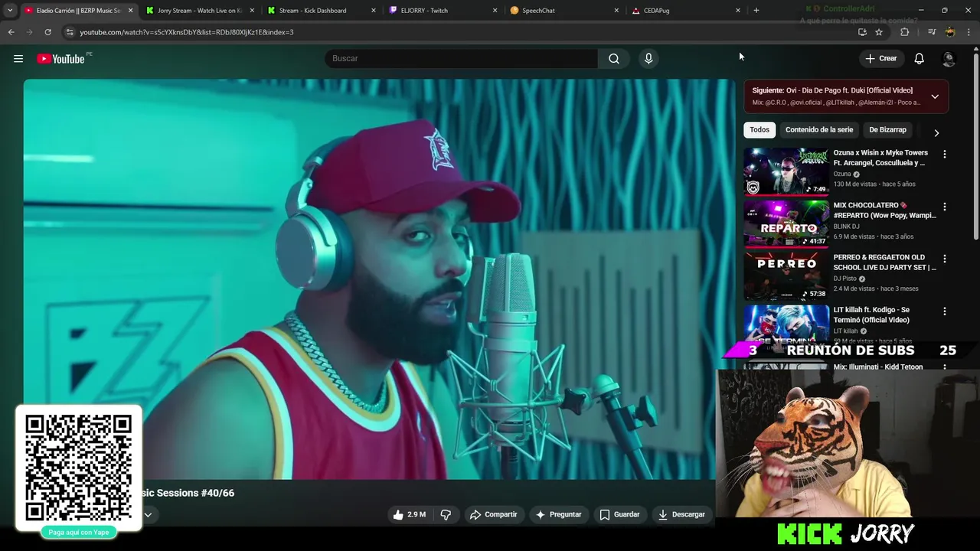Switch to ELJORRY Twitch tab
The width and height of the screenshot is (980, 551).
[x=443, y=11]
